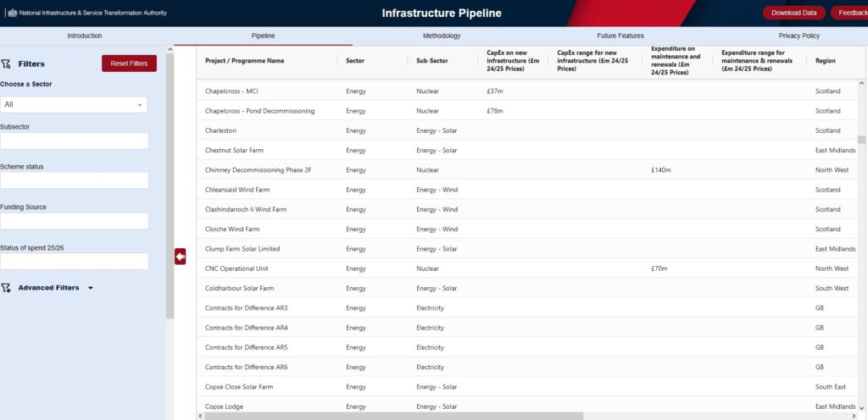Click the Funding Source filter field
This screenshot has width=868, height=420.
(x=75, y=221)
